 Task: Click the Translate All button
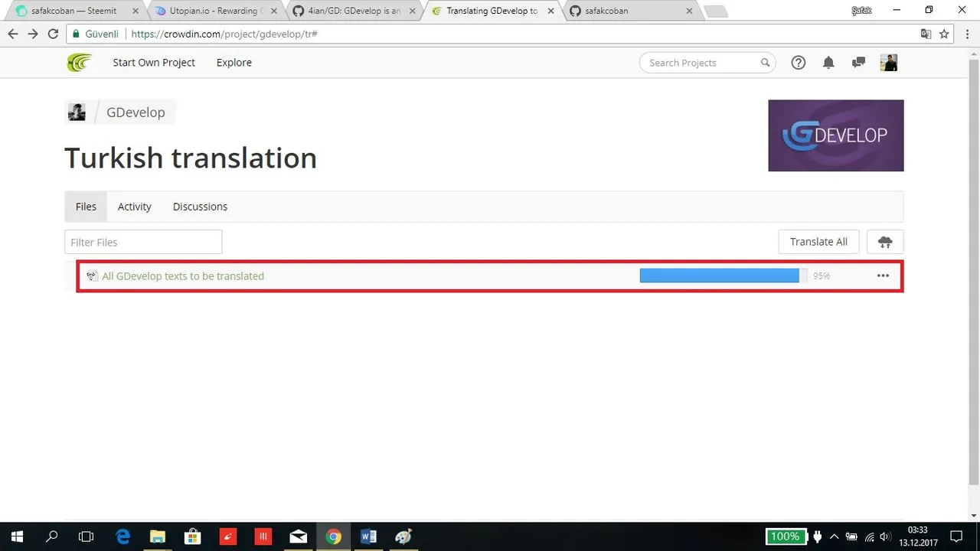[x=818, y=242]
